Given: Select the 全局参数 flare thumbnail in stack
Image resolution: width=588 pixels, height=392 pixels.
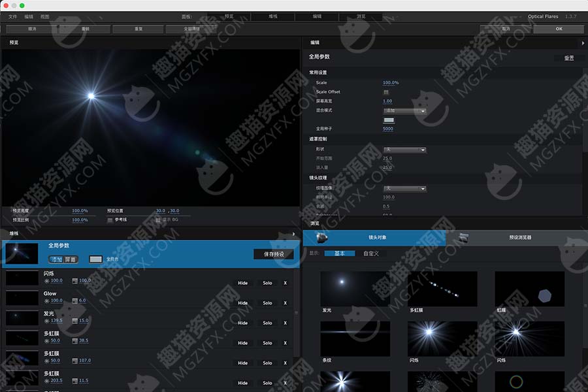Looking at the screenshot, I should [x=22, y=253].
